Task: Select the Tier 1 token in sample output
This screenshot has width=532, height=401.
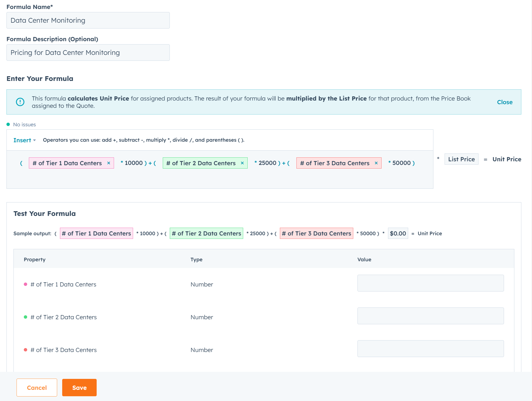Action: coord(96,233)
